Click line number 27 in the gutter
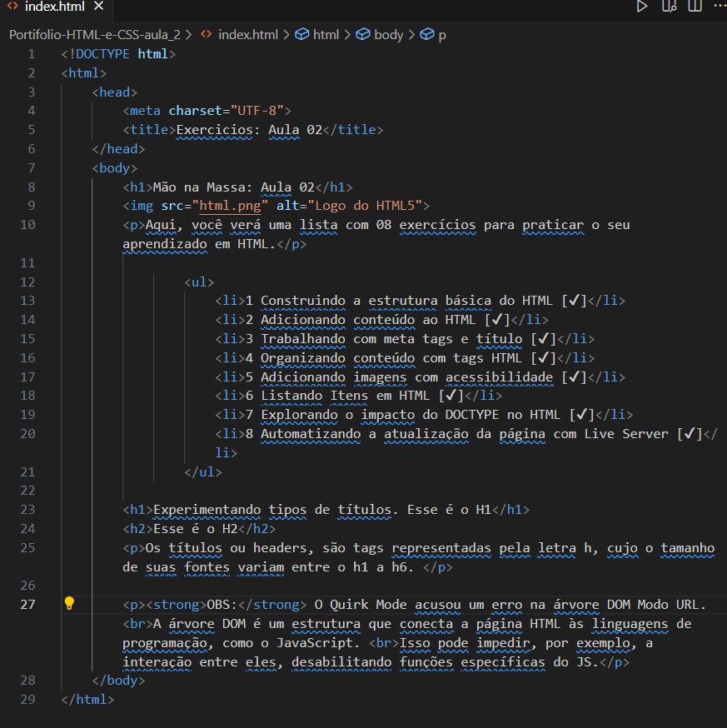Screen dimensions: 727x728 click(27, 605)
